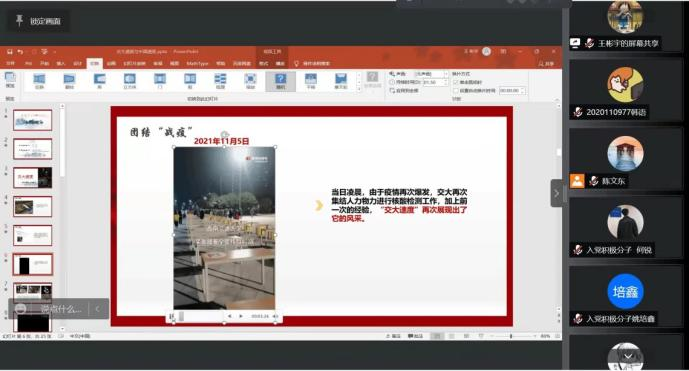Adjust the zoom slider in status bar
The width and height of the screenshot is (689, 371).
click(511, 336)
